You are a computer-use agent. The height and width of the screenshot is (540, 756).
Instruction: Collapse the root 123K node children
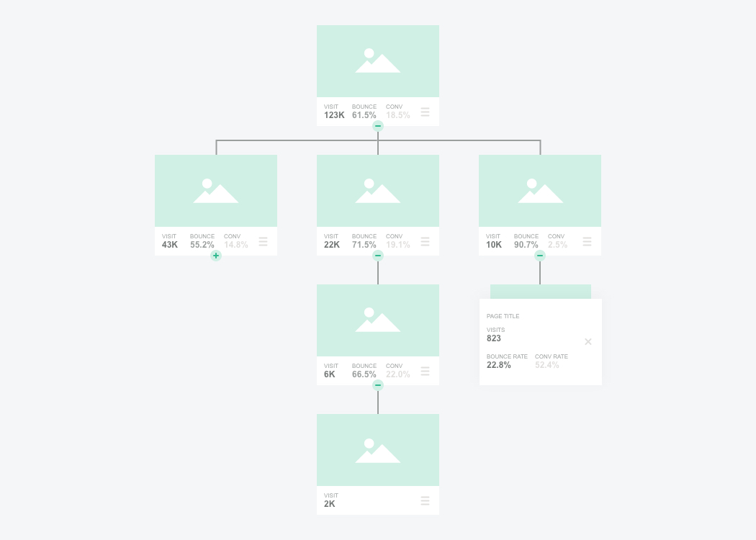click(x=378, y=126)
